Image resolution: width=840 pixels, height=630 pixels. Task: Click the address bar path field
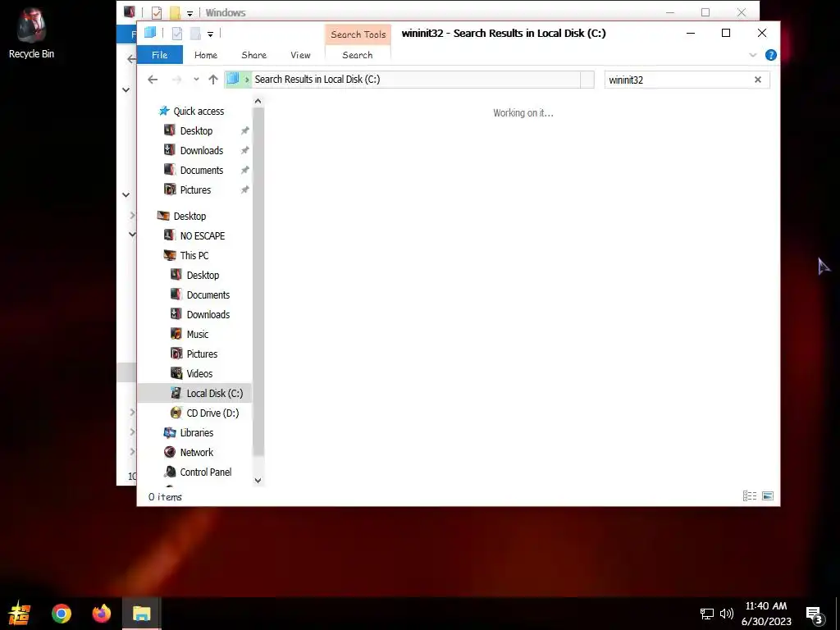[x=402, y=80]
